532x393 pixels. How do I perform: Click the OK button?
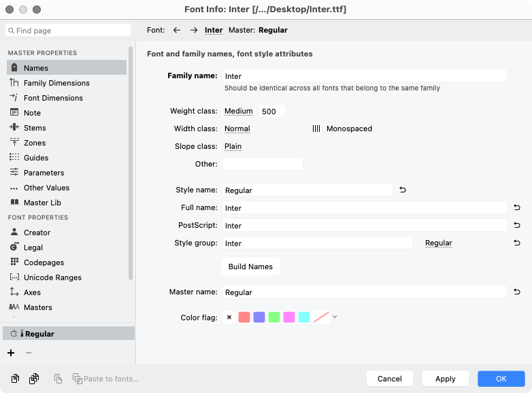[x=501, y=379]
